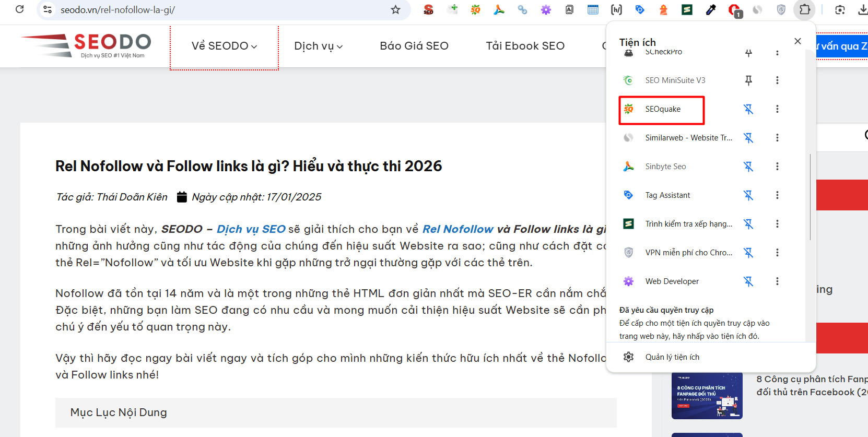The width and height of the screenshot is (868, 437).
Task: Unpin Sinbyte Seo from the toolbar
Action: click(748, 167)
